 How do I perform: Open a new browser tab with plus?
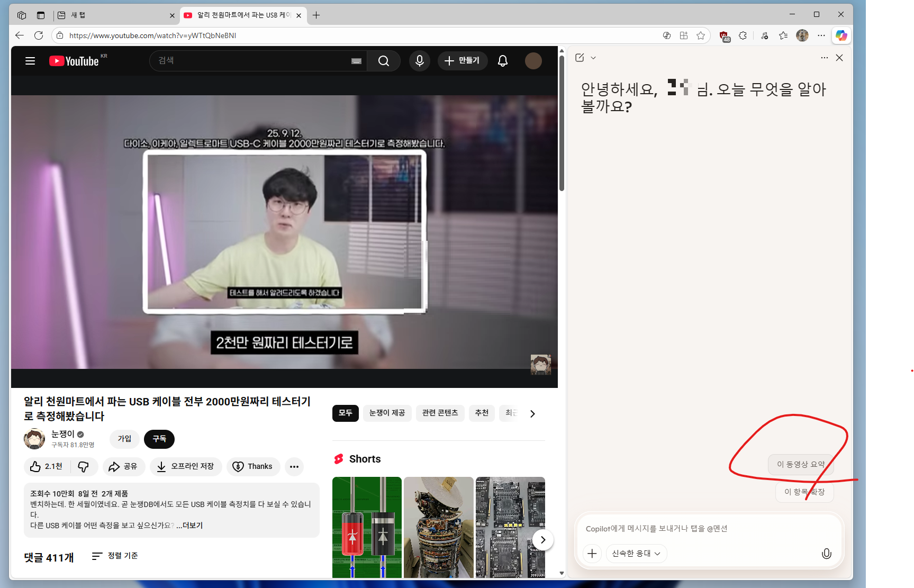316,15
